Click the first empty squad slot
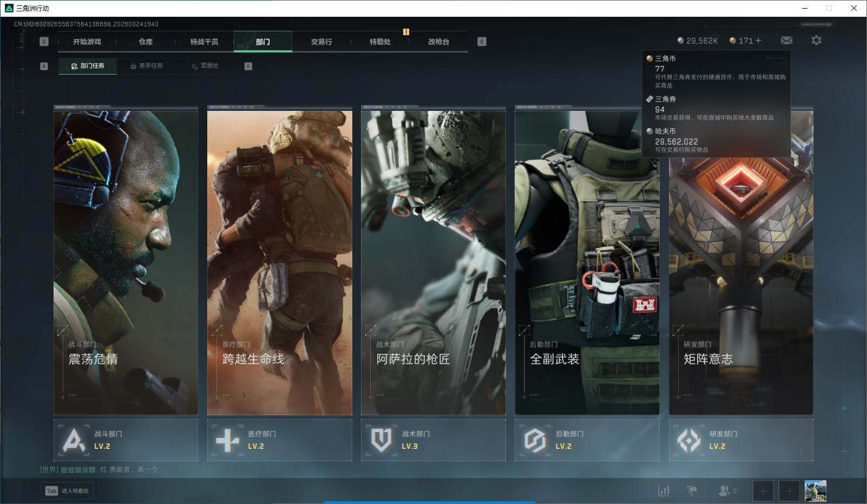This screenshot has width=867, height=504. [x=763, y=490]
